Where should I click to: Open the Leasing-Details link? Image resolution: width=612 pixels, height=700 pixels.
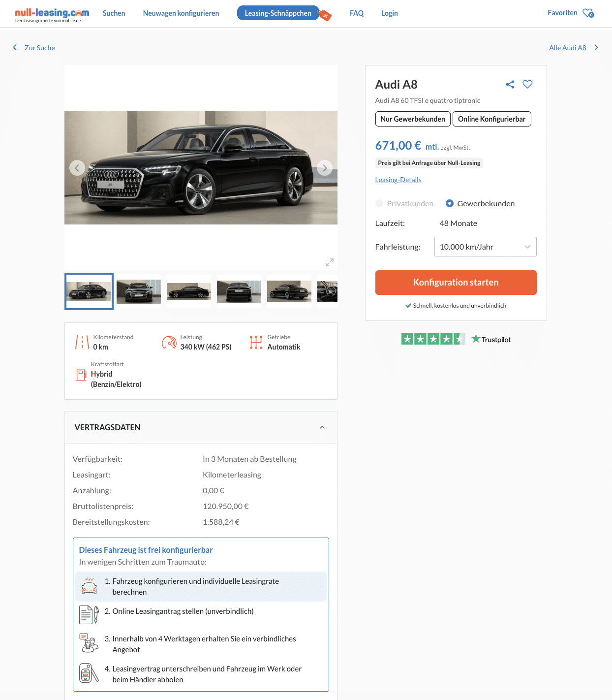(x=398, y=180)
